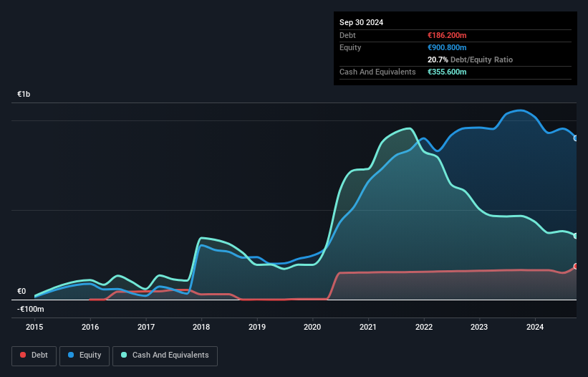The height and width of the screenshot is (377, 588).
Task: Click Cash And Equivalents label in tooltip
Action: point(377,72)
